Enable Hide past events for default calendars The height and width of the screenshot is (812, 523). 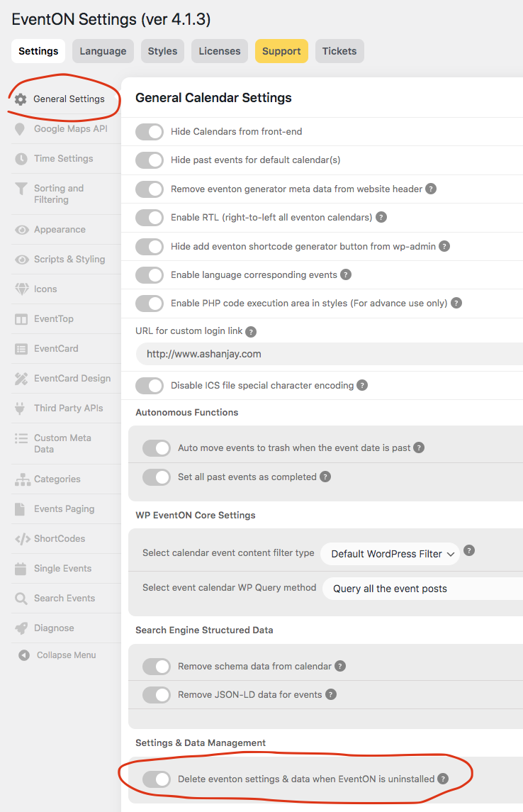click(x=149, y=160)
